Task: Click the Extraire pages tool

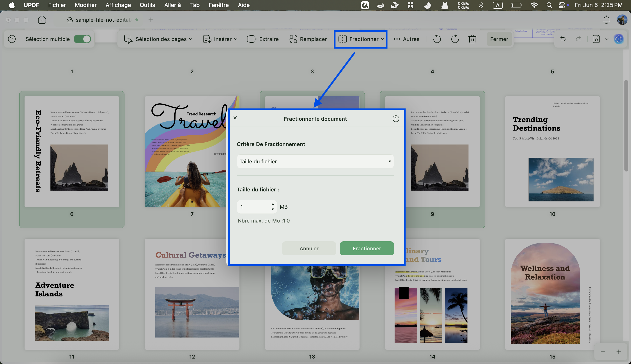Action: point(263,39)
